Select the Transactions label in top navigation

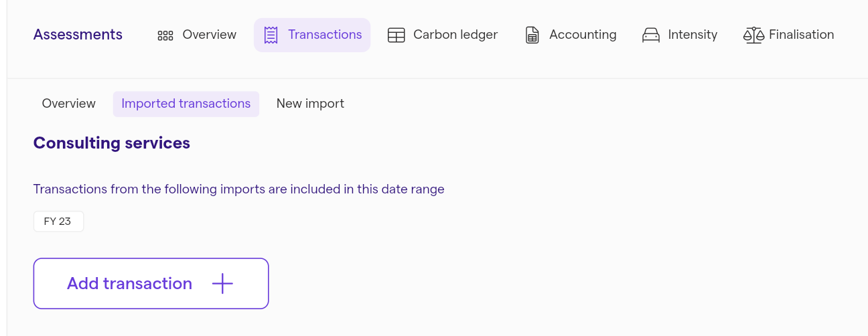[325, 34]
